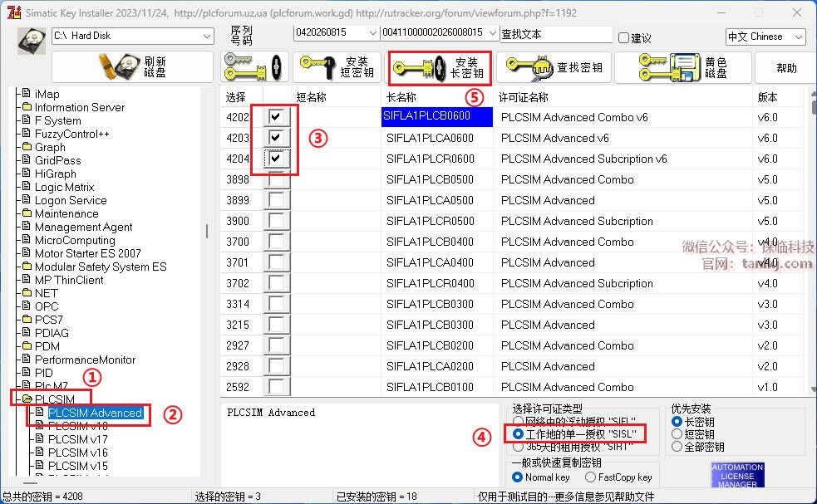Click Graph folder icon in tree
The height and width of the screenshot is (504, 817).
coord(27,146)
